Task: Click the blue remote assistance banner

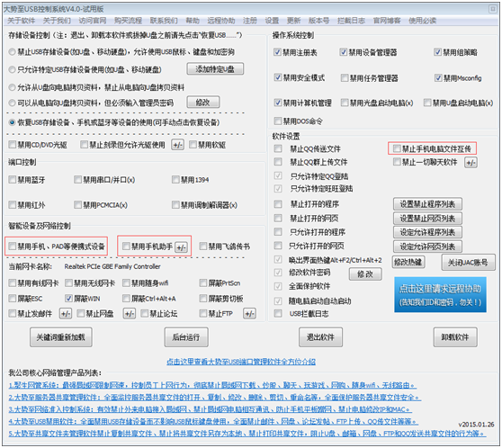Action: pyautogui.click(x=440, y=294)
